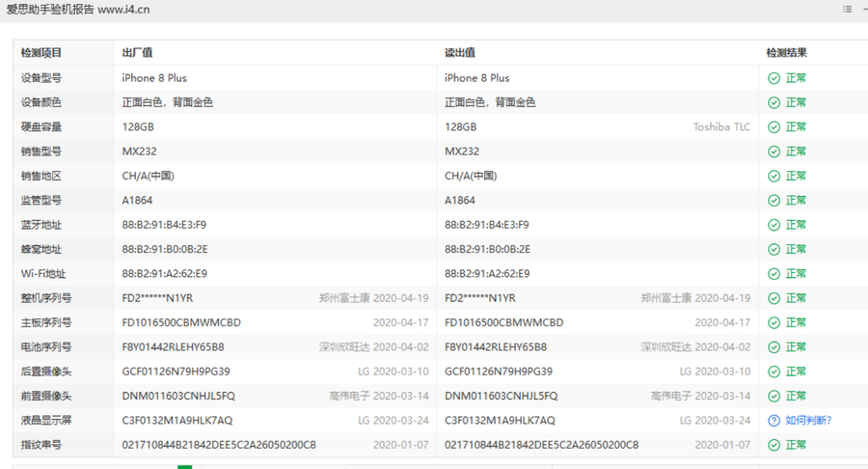
Task: Click read value 正面白色, 背面金色
Action: click(490, 102)
